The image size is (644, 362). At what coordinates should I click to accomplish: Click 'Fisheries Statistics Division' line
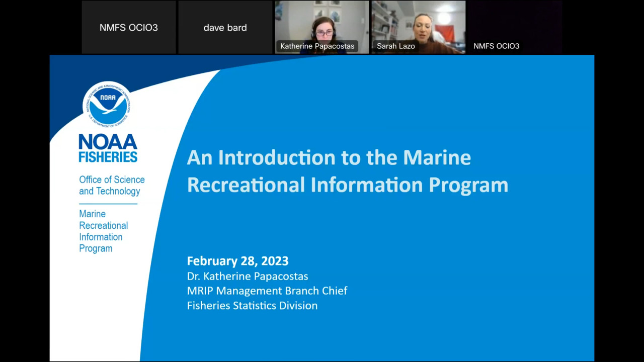[x=252, y=306]
